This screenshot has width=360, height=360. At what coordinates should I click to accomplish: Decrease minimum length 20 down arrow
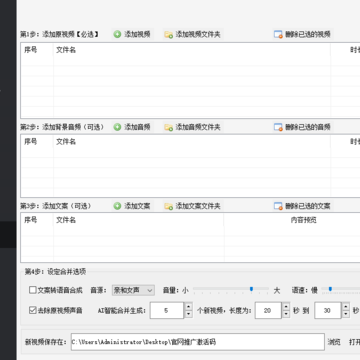[x=286, y=314]
